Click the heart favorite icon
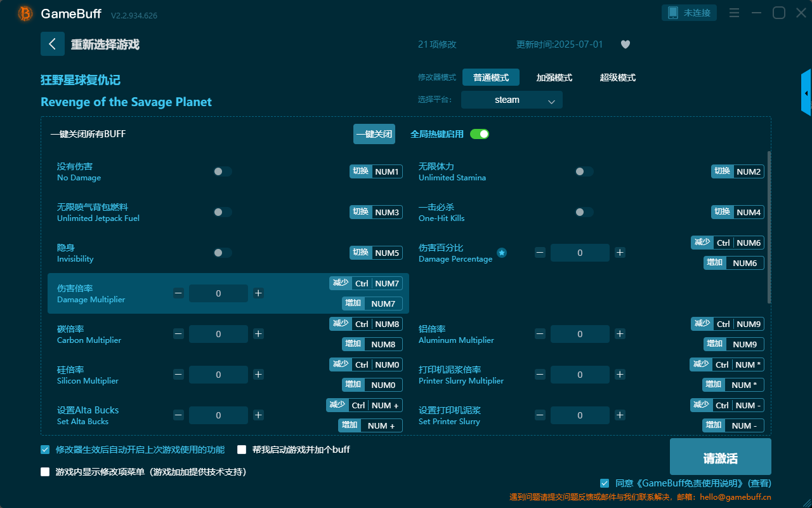The height and width of the screenshot is (508, 812). [625, 44]
